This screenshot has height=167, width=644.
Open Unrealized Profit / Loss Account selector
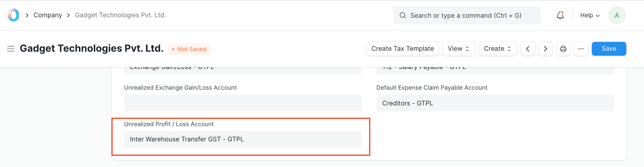[242, 139]
